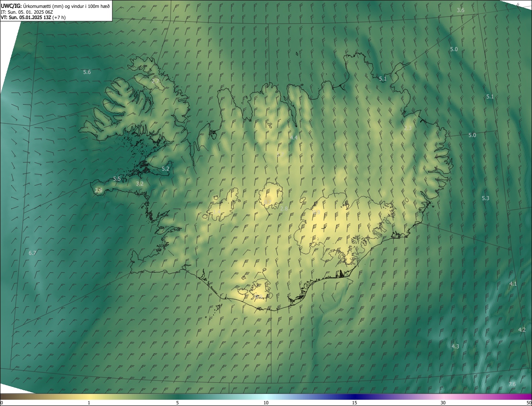Click the 5.5 value label near Snæfellsnes
Image resolution: width=532 pixels, height=406 pixels.
click(x=117, y=179)
